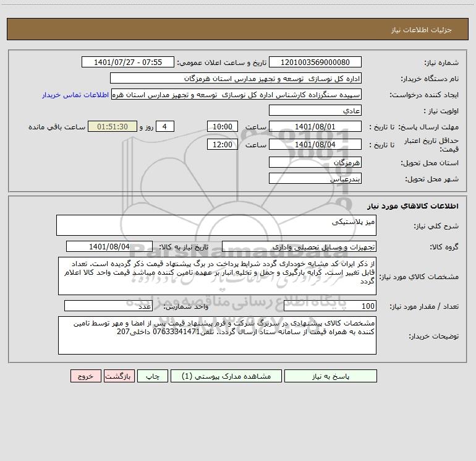The height and width of the screenshot is (461, 476).
Task: Click the buyer organization name field
Action: point(236,79)
